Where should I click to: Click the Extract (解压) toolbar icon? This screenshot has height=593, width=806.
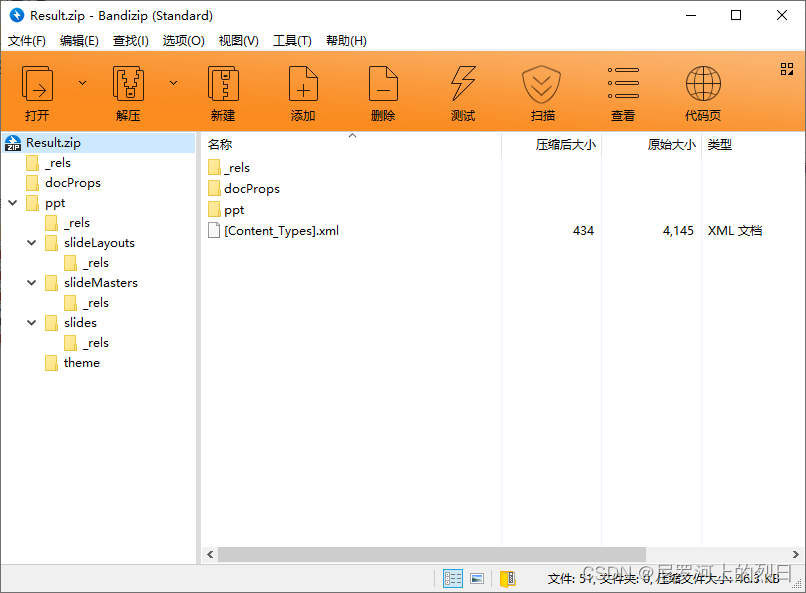pos(129,84)
